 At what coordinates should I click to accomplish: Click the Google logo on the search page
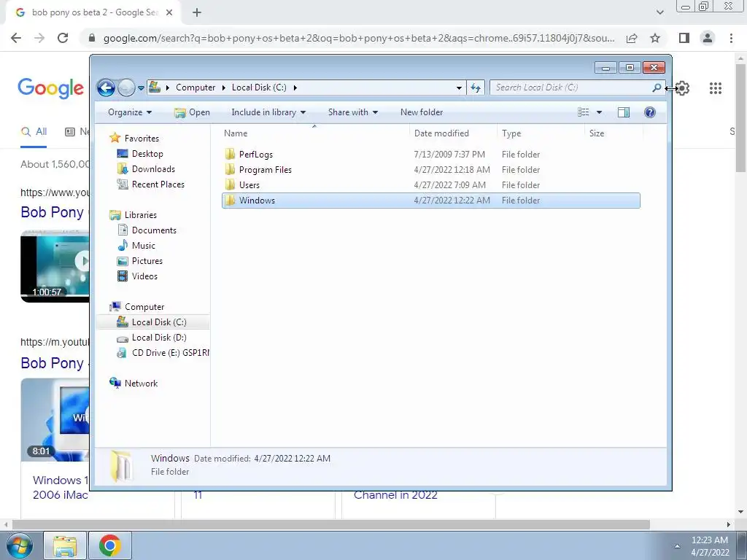coord(51,88)
